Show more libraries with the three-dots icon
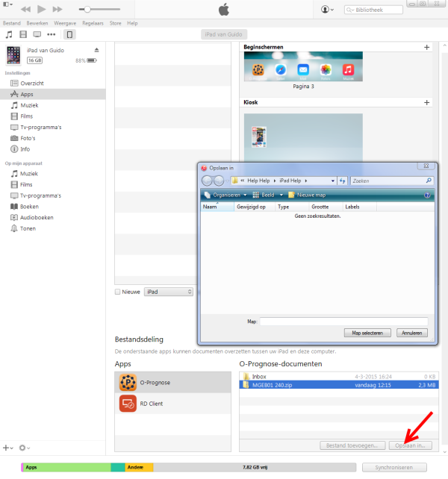This screenshot has height=479, width=448. coord(51,34)
